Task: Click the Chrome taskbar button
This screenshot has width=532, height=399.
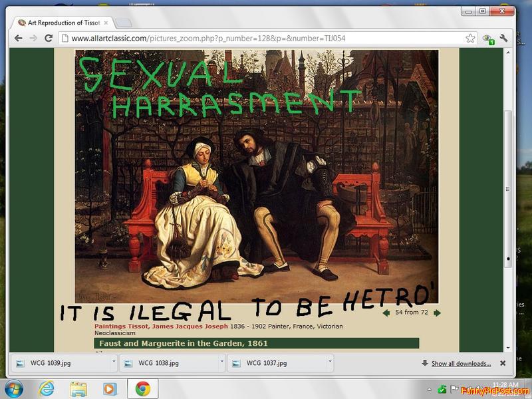Action: (x=143, y=389)
